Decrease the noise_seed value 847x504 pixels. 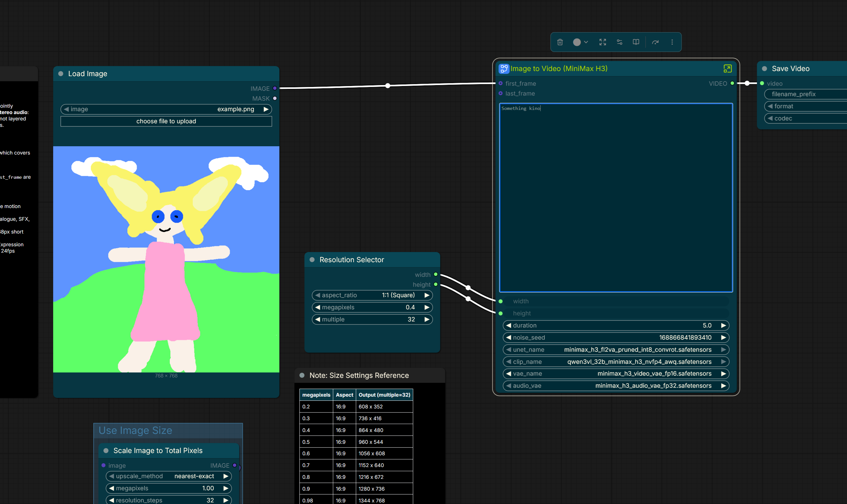click(508, 338)
